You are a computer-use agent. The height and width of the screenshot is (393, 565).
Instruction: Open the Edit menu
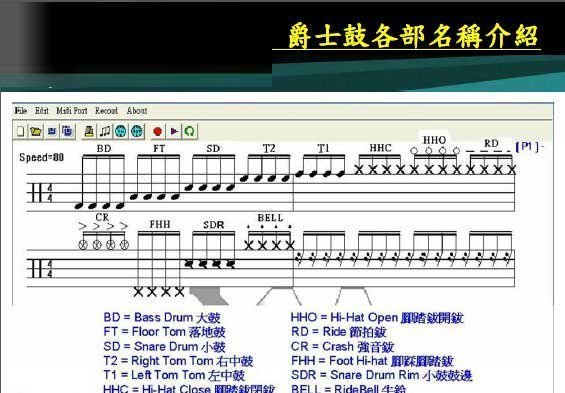(42, 111)
